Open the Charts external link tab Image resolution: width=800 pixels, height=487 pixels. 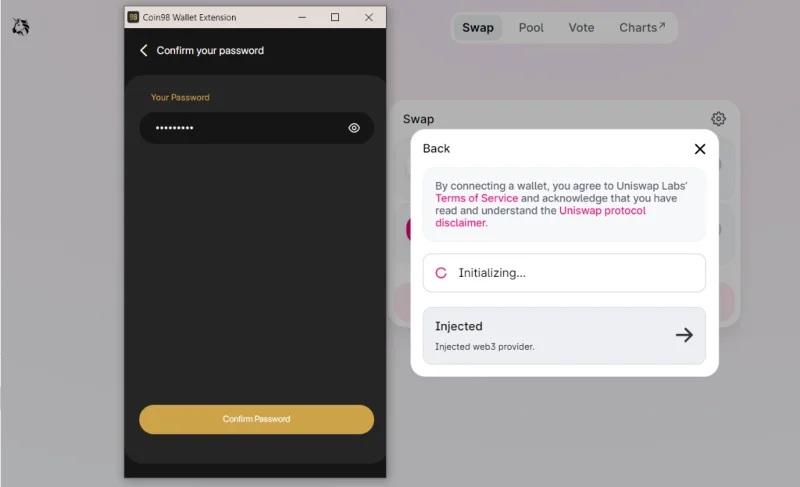tap(642, 28)
